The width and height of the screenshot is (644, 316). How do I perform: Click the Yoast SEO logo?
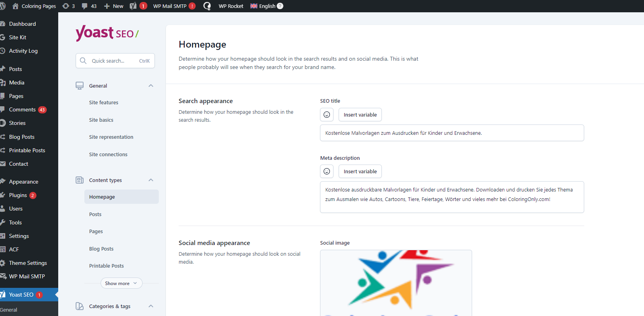[x=107, y=33]
